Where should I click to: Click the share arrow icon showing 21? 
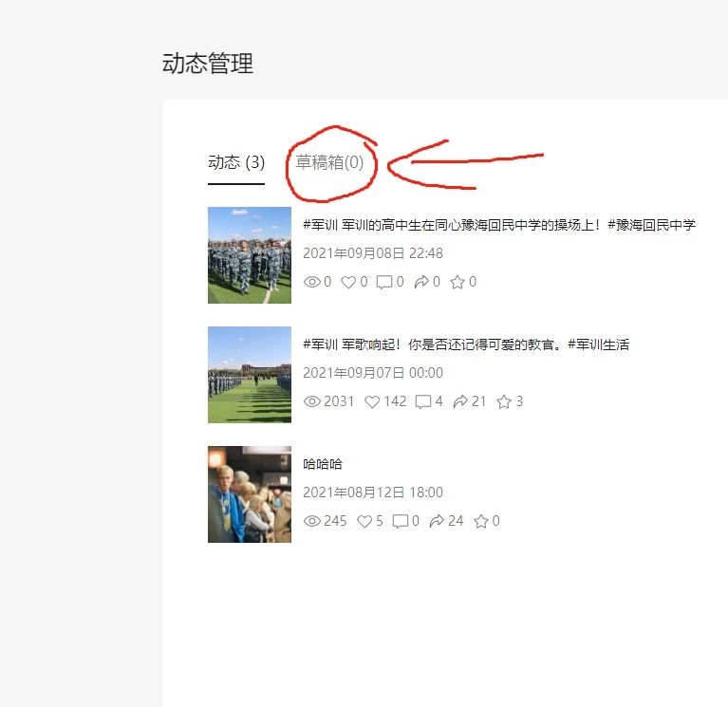click(460, 401)
